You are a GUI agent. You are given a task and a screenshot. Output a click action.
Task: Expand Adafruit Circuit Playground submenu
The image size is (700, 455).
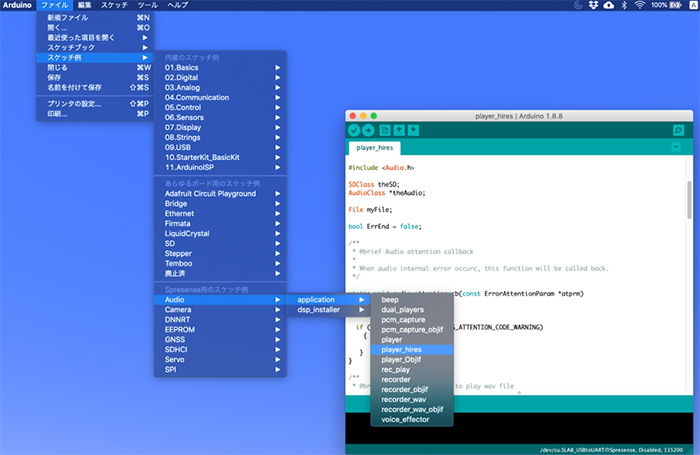click(x=221, y=193)
